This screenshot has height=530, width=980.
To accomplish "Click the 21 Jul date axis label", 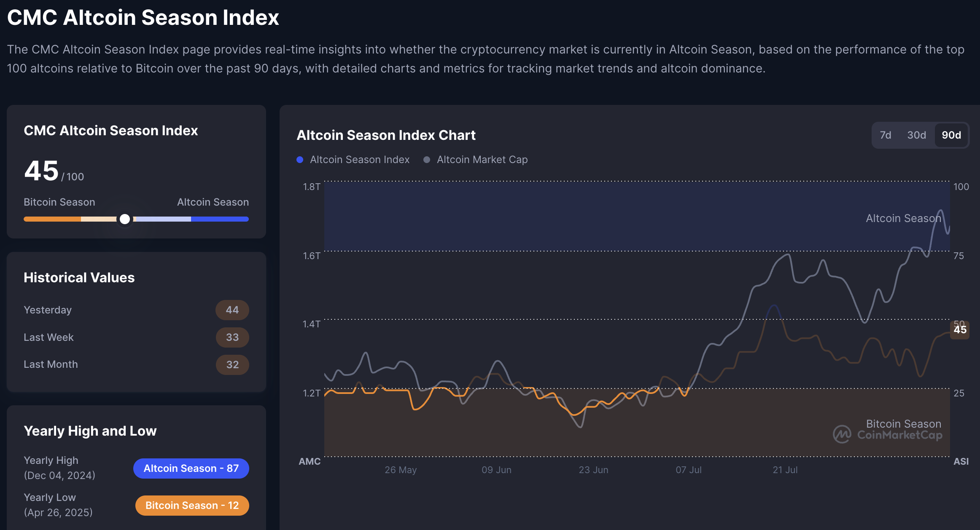I will click(x=785, y=470).
